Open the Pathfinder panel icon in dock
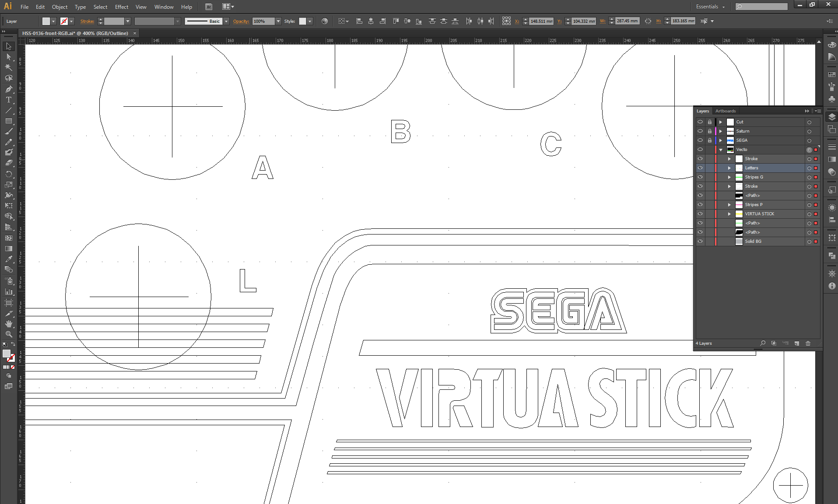Viewport: 838px width, 504px height. click(x=832, y=255)
